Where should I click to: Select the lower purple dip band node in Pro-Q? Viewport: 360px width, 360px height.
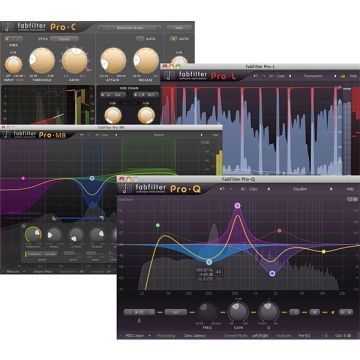point(272,274)
